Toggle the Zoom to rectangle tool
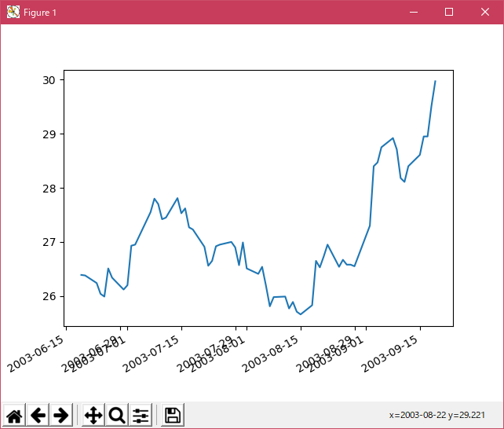This screenshot has width=504, height=429. 117,415
